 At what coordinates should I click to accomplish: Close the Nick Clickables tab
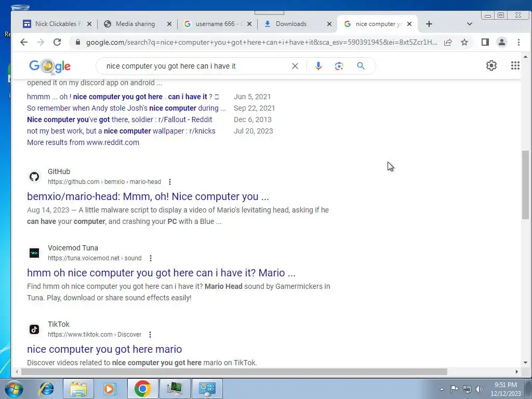(x=89, y=24)
